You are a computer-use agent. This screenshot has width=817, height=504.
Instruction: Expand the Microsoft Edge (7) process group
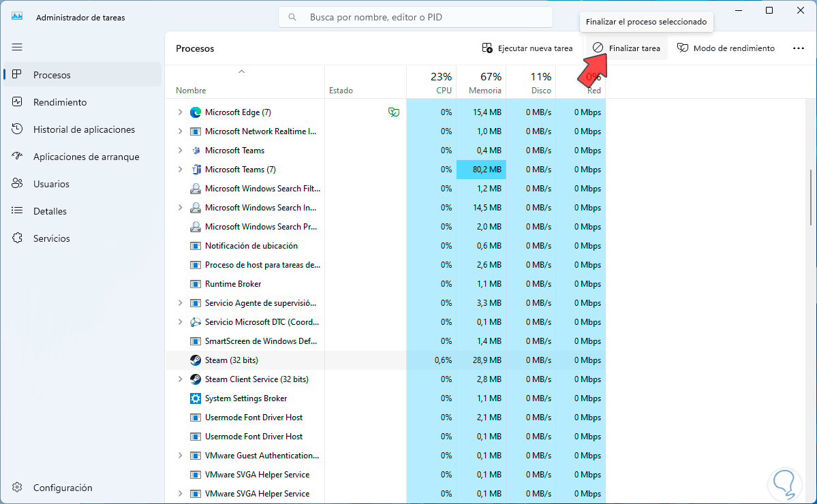tap(181, 112)
